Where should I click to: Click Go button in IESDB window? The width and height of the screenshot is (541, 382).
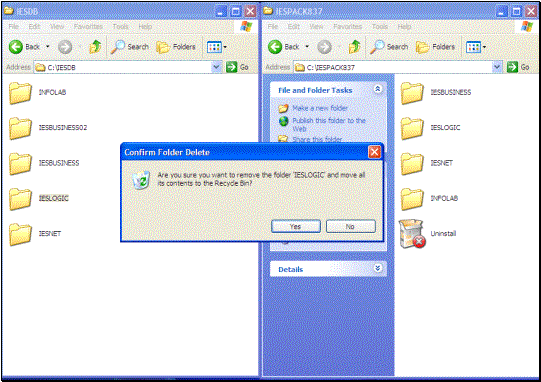(237, 67)
